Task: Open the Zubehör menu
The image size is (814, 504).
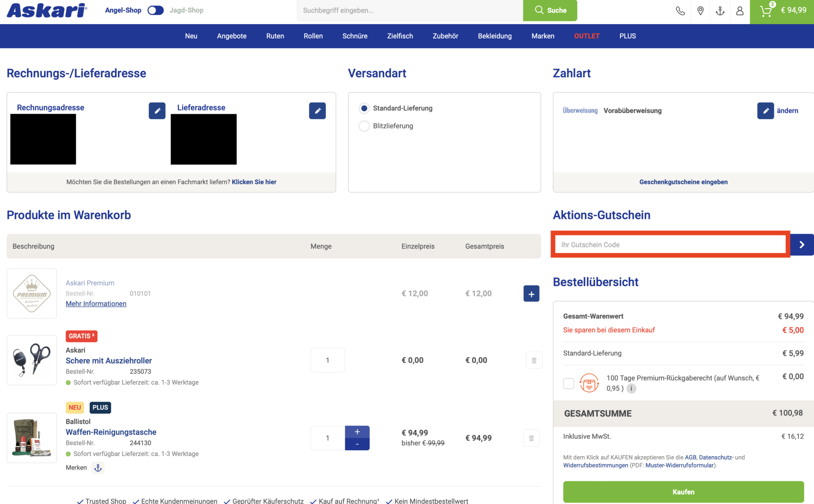Action: [445, 36]
